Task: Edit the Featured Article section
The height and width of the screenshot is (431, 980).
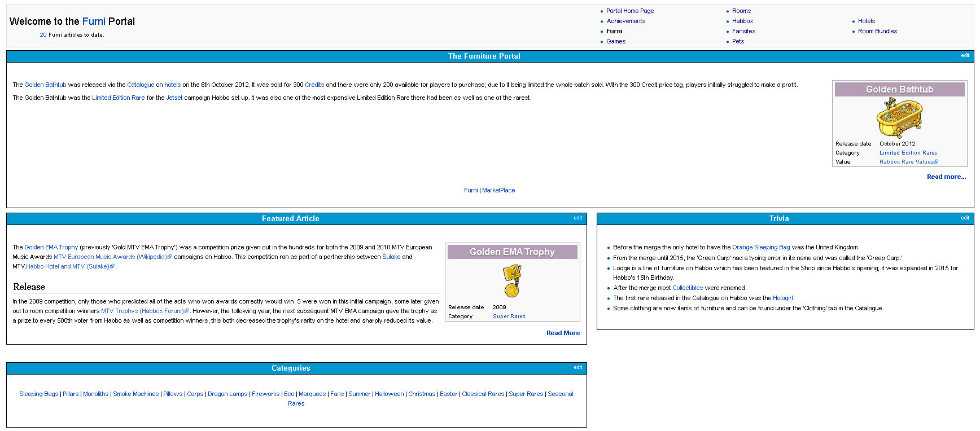Action: [x=577, y=218]
